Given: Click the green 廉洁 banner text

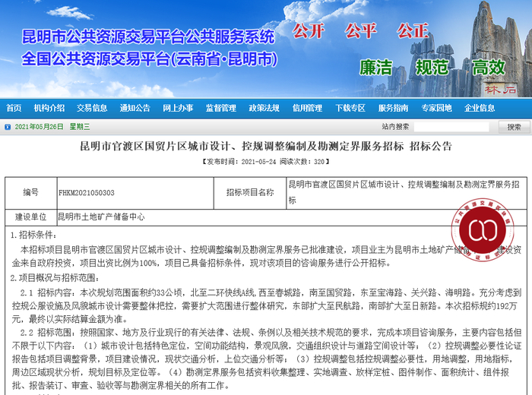Looking at the screenshot, I should pos(376,68).
